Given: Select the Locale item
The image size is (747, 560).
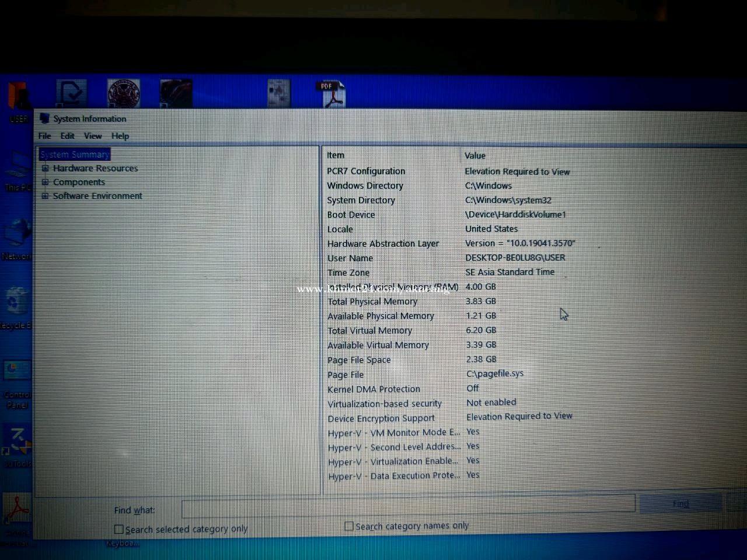Looking at the screenshot, I should pos(340,229).
